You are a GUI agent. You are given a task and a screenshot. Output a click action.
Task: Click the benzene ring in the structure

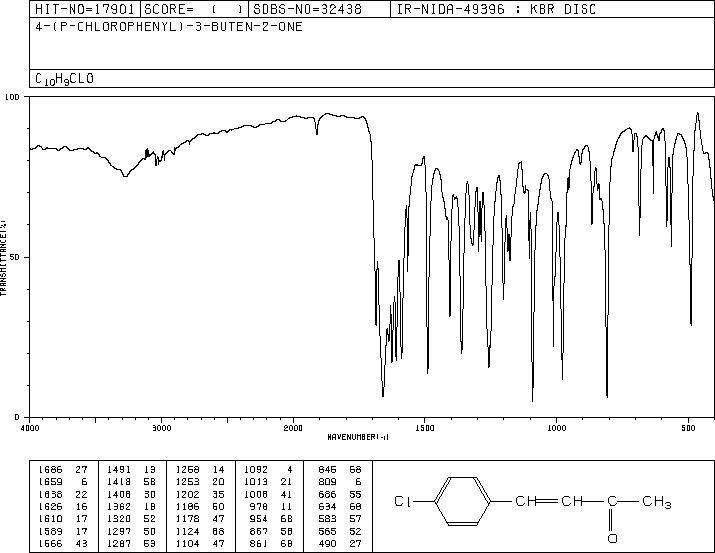point(462,502)
